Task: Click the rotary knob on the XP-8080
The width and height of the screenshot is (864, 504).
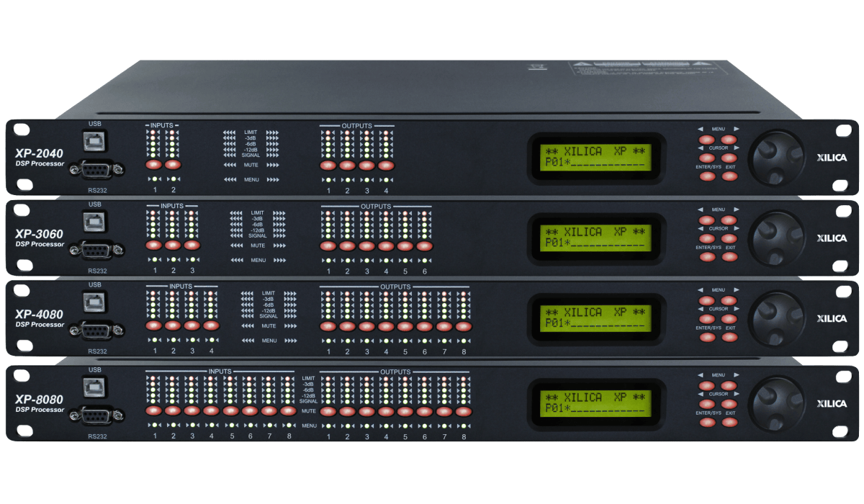Action: [x=777, y=404]
